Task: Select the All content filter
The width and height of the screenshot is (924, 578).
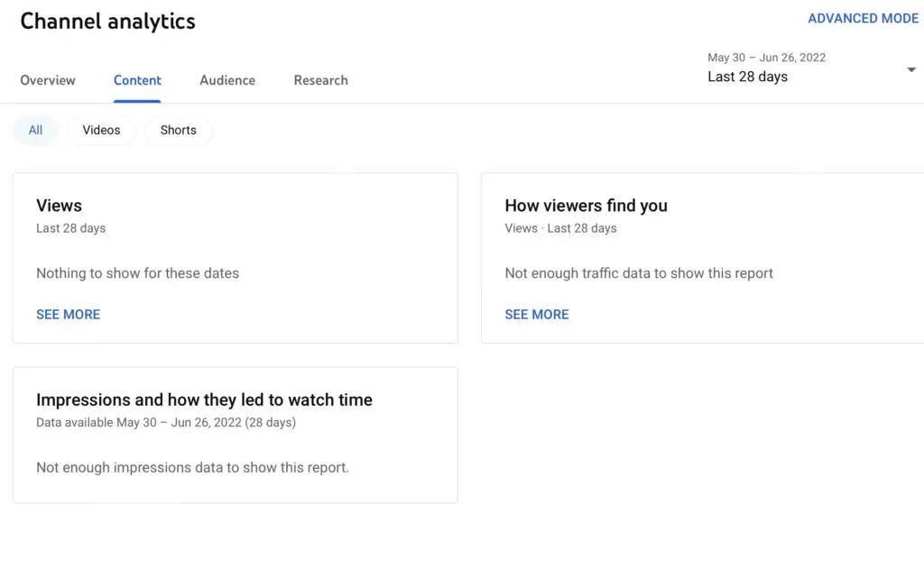Action: coord(35,130)
